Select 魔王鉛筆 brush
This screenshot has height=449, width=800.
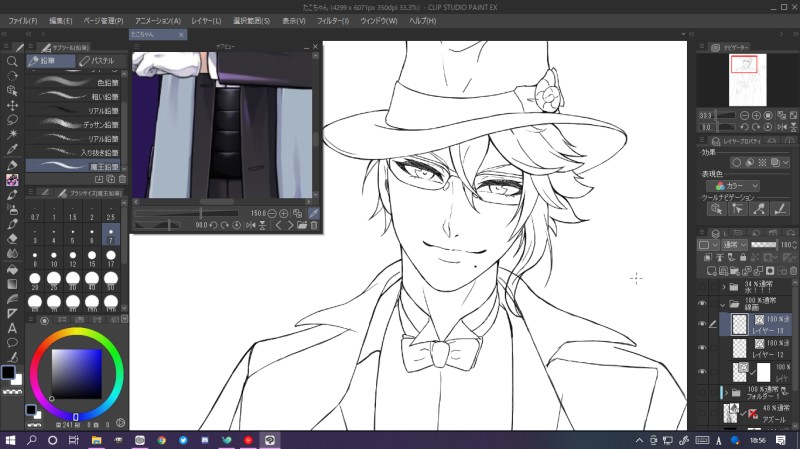point(72,166)
